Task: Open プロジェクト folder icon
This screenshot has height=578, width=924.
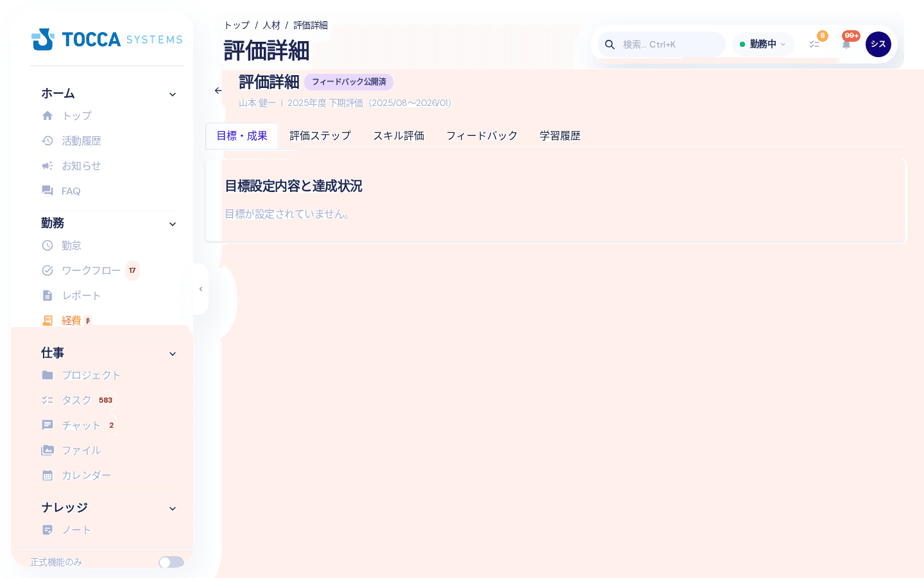Action: click(x=47, y=375)
